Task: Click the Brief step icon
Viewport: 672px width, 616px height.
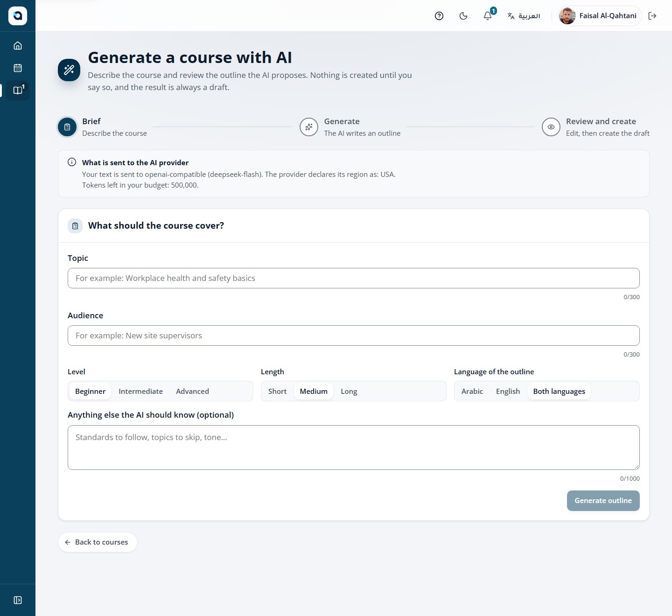Action: pos(67,127)
